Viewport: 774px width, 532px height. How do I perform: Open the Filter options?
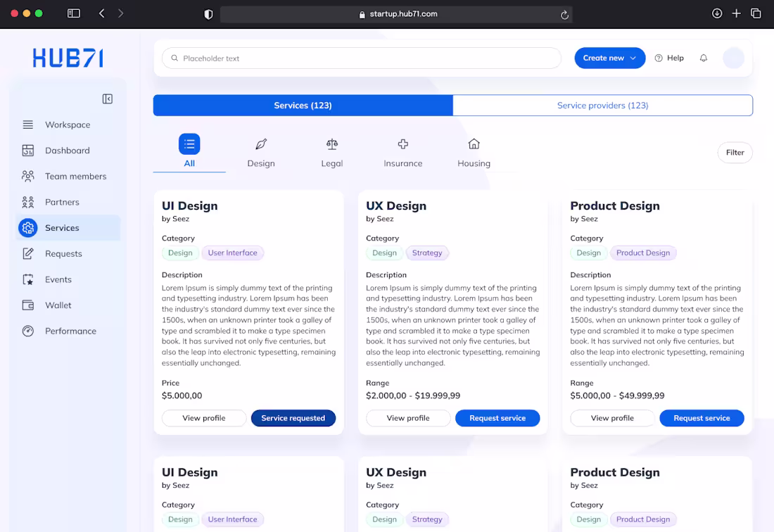735,153
